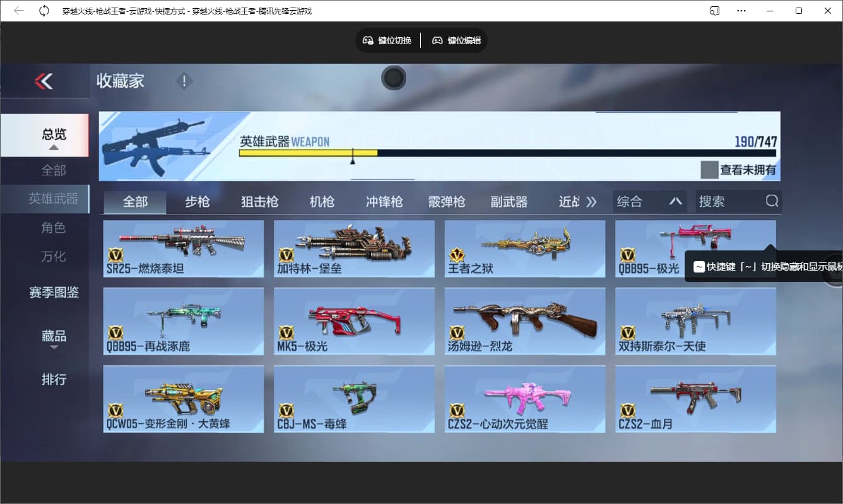Select 角色 in the left sidebar
The width and height of the screenshot is (843, 504).
(54, 228)
